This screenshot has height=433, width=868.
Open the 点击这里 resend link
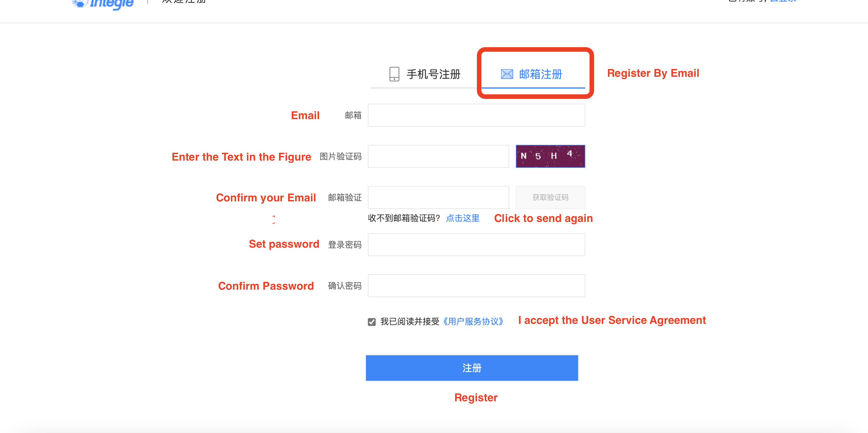tap(462, 218)
